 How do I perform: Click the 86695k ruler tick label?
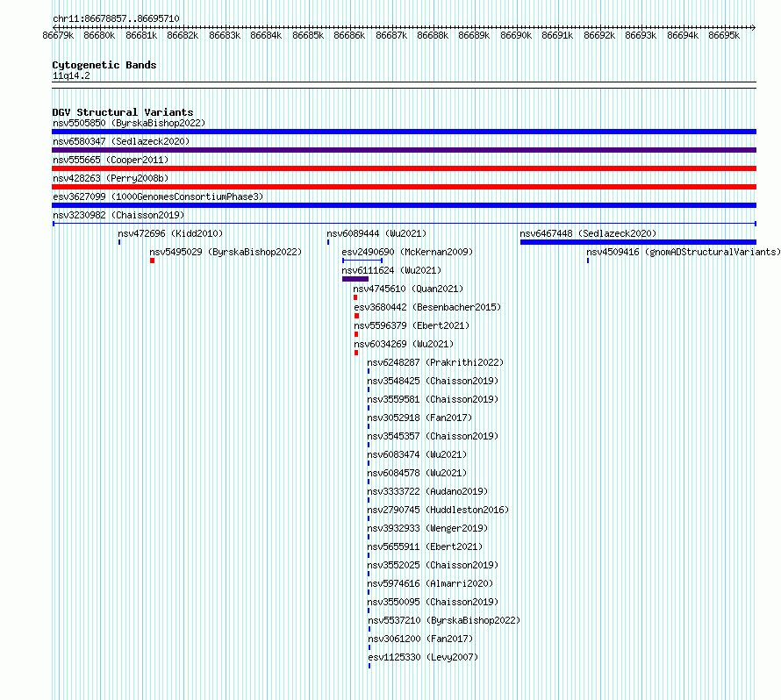pos(724,35)
